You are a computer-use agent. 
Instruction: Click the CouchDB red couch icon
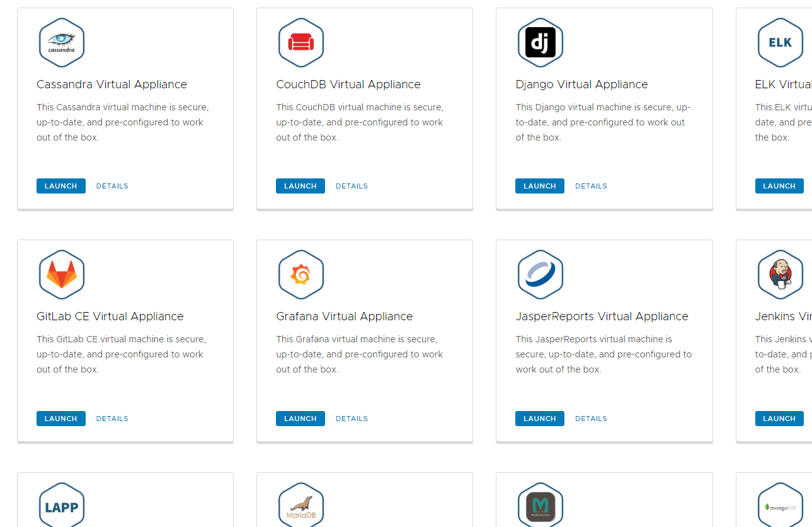301,43
